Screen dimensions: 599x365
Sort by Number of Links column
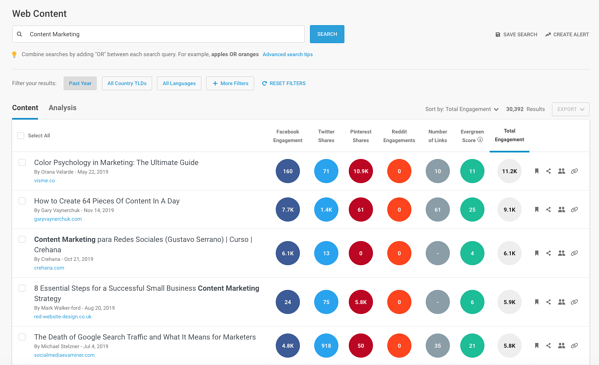coord(438,136)
